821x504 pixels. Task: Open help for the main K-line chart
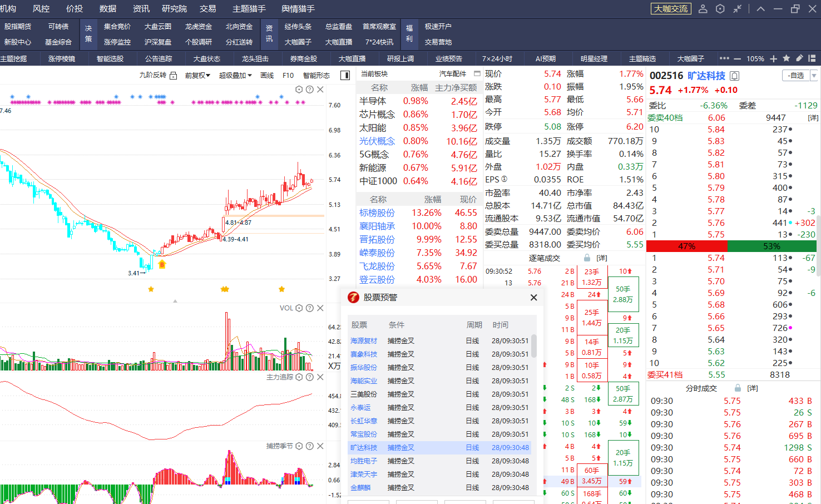(x=310, y=90)
